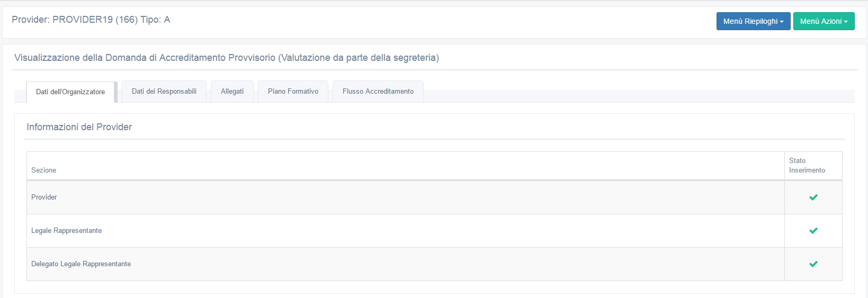Click the checkmark for Legale Rappresentante
The height and width of the screenshot is (298, 868).
click(813, 231)
